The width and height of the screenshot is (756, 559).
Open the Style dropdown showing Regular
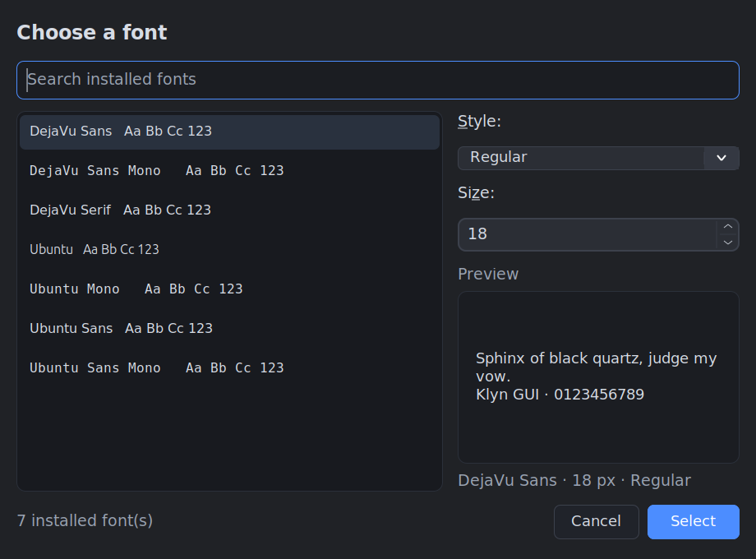pos(598,158)
